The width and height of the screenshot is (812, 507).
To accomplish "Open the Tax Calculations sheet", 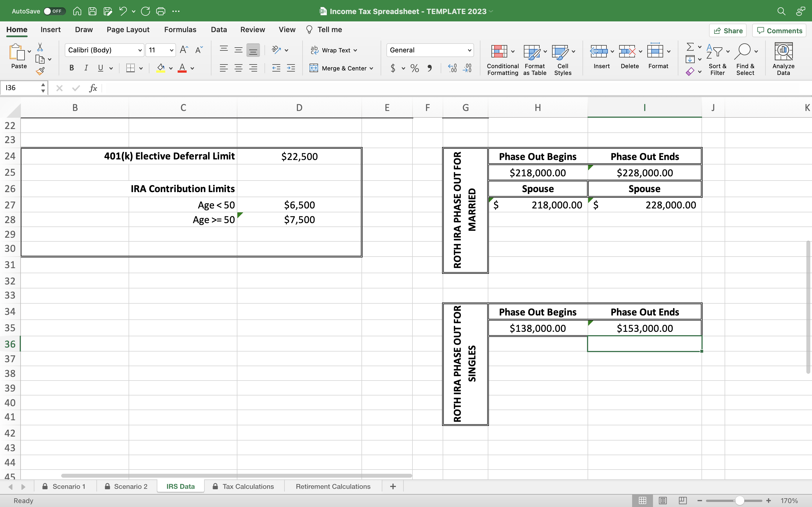I will [x=248, y=486].
